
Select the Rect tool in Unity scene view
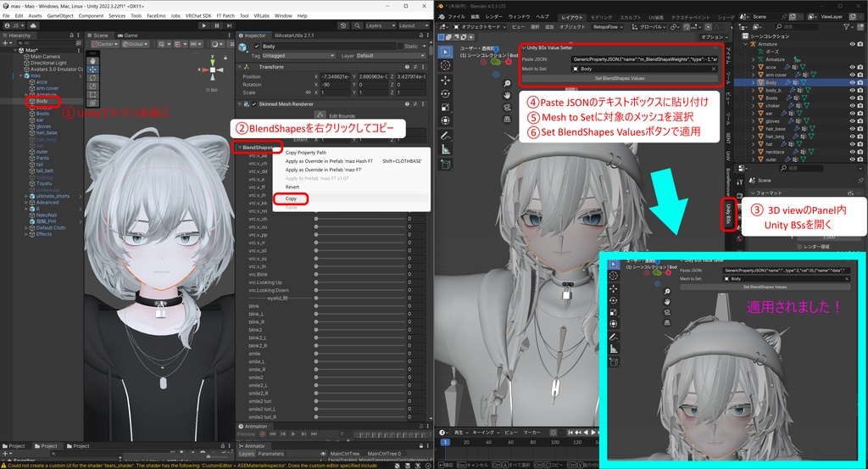(93, 95)
